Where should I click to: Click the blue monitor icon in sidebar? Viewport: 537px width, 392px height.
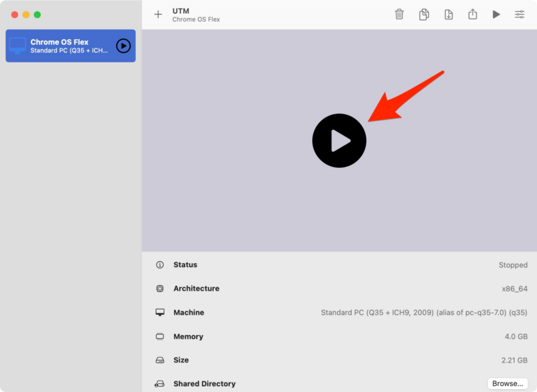click(x=17, y=46)
